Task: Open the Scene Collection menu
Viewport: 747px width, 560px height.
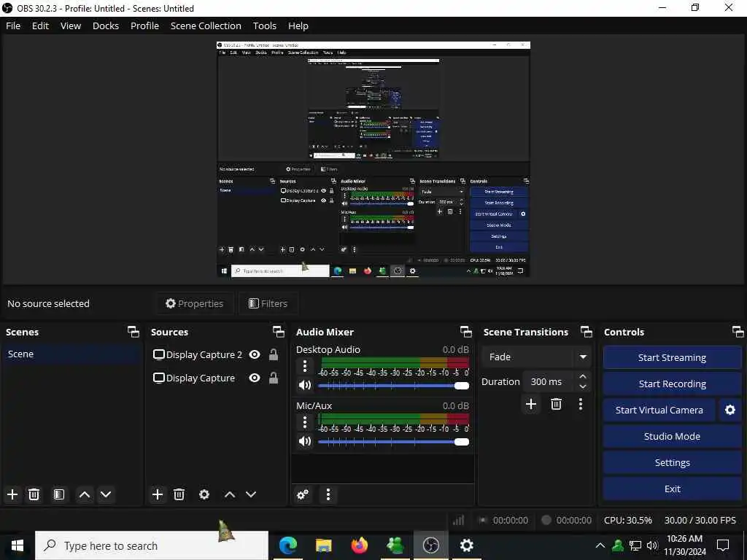Action: pyautogui.click(x=206, y=26)
